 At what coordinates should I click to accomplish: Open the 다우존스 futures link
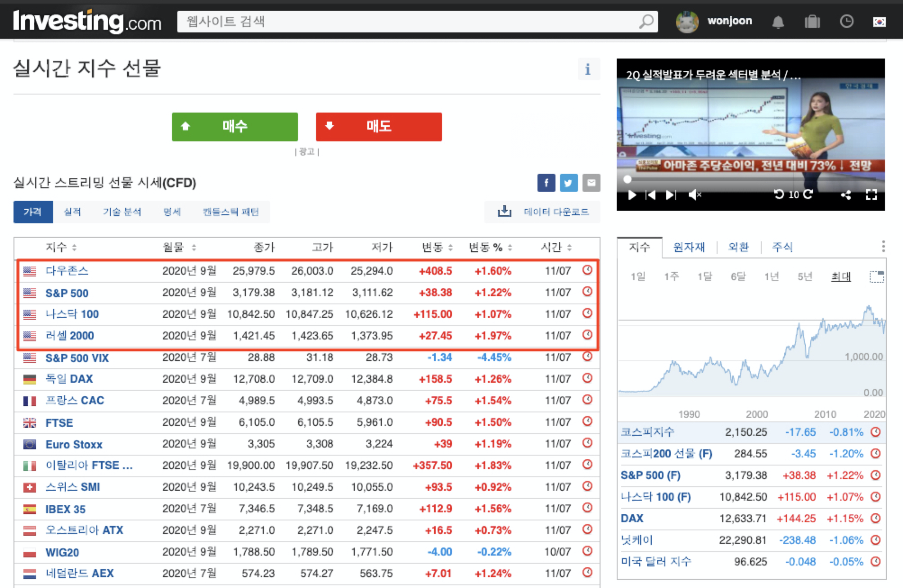click(67, 271)
